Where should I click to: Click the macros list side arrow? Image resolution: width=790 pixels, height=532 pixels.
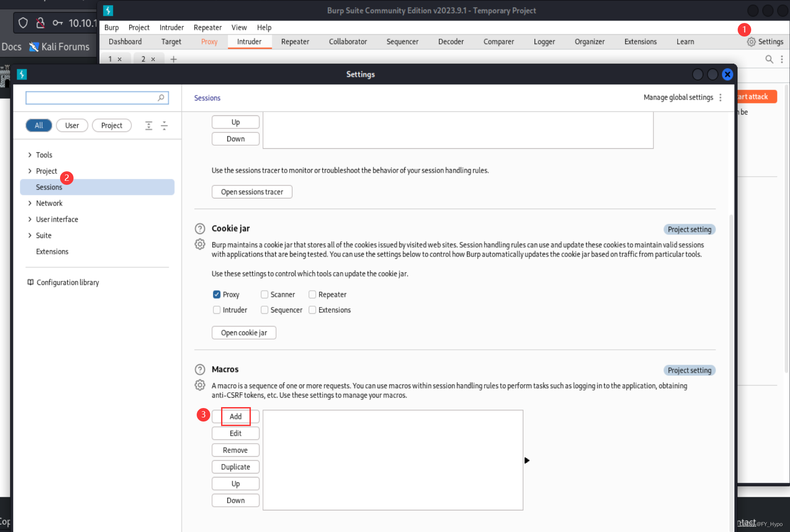point(527,460)
